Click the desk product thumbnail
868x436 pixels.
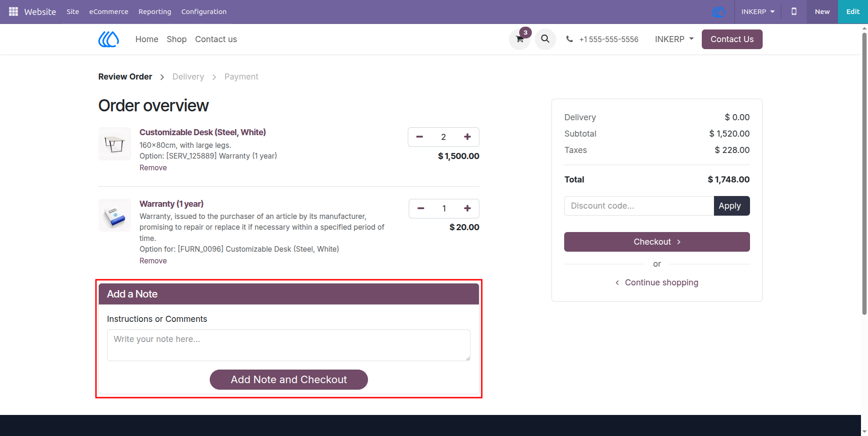[x=115, y=144]
